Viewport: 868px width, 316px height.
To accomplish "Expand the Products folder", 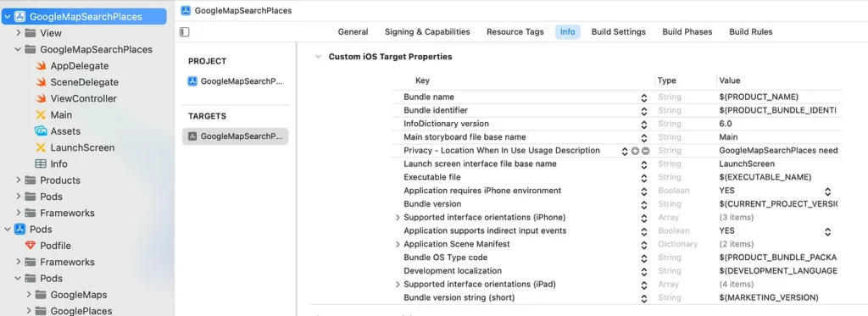I will click(x=19, y=180).
